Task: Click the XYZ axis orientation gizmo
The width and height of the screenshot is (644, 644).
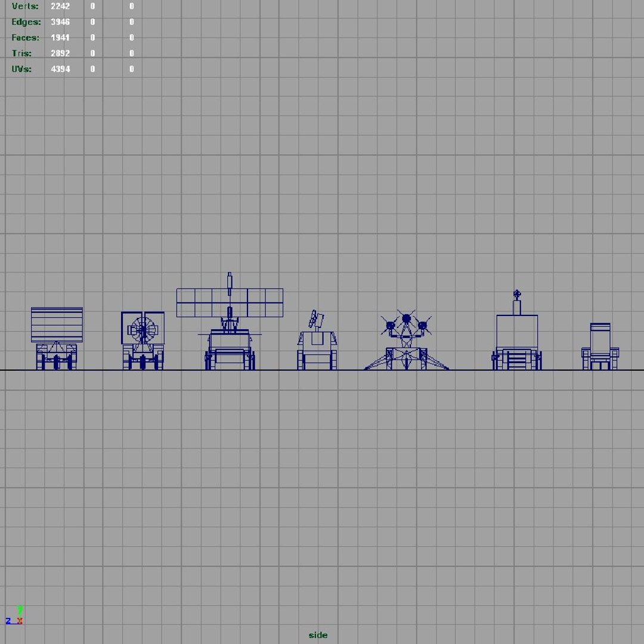Action: [14, 615]
